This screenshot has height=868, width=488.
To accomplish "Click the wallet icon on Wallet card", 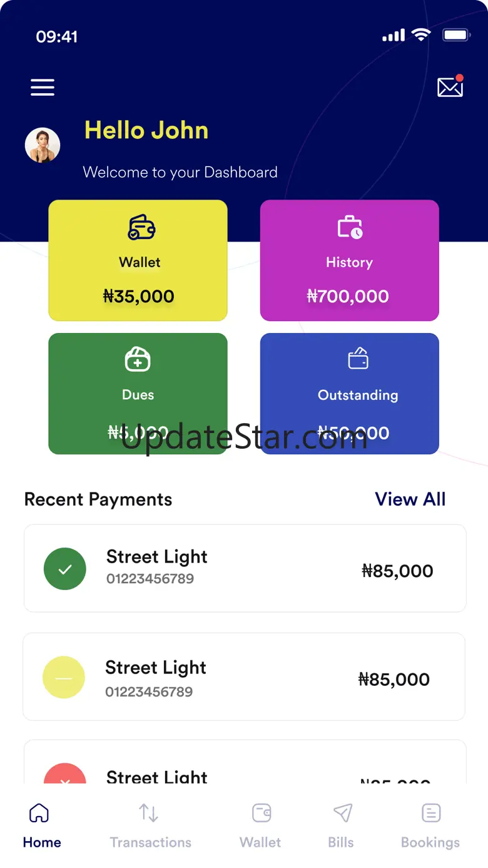I will pyautogui.click(x=141, y=227).
